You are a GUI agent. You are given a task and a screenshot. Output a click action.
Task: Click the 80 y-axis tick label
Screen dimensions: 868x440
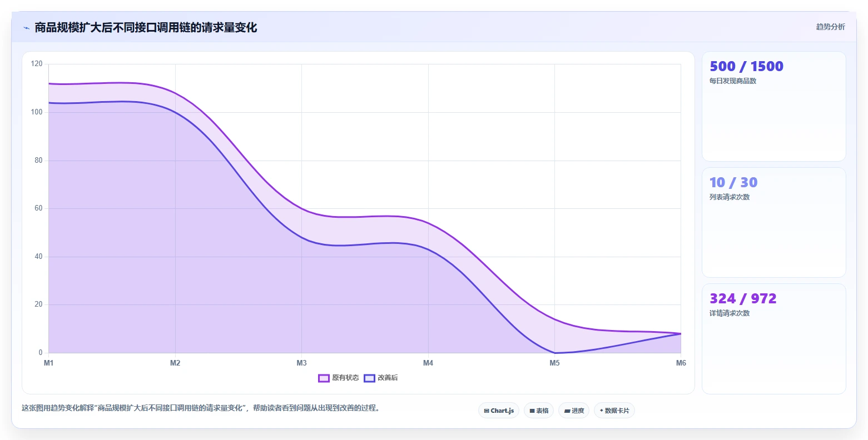coord(38,161)
